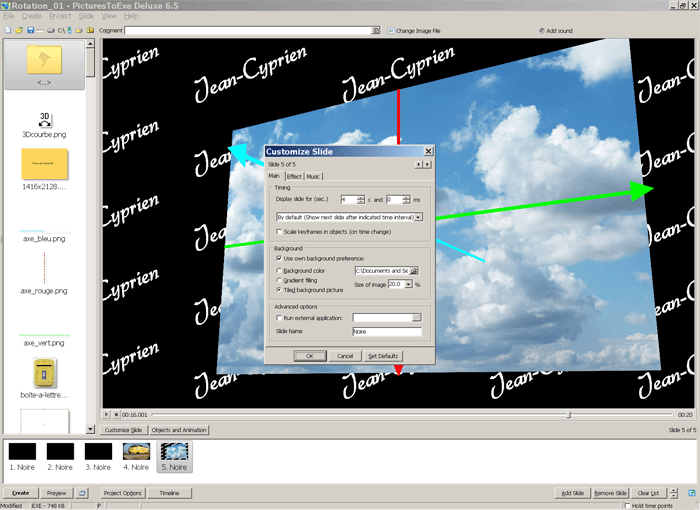Click the file list scroll down arrow
This screenshot has height=510, width=700.
90,429
